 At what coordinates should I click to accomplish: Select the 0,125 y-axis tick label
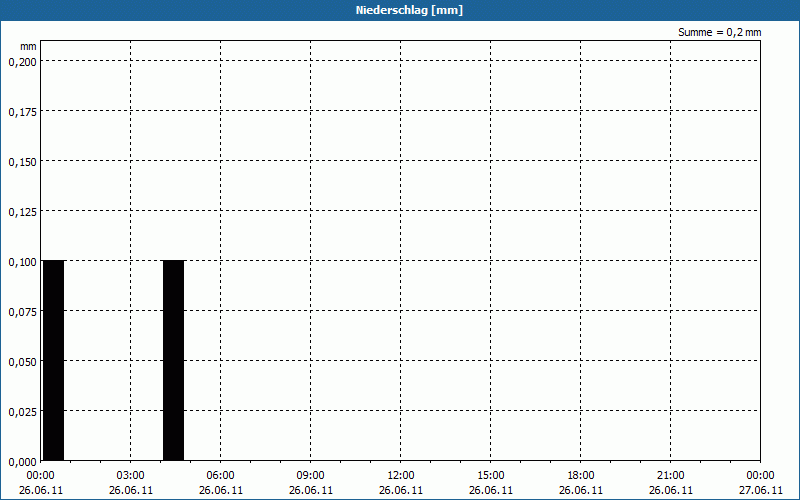pos(22,211)
